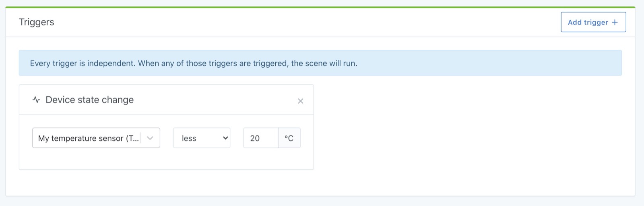Remove the Device state change trigger
Viewport: 644px width, 206px height.
pyautogui.click(x=300, y=101)
